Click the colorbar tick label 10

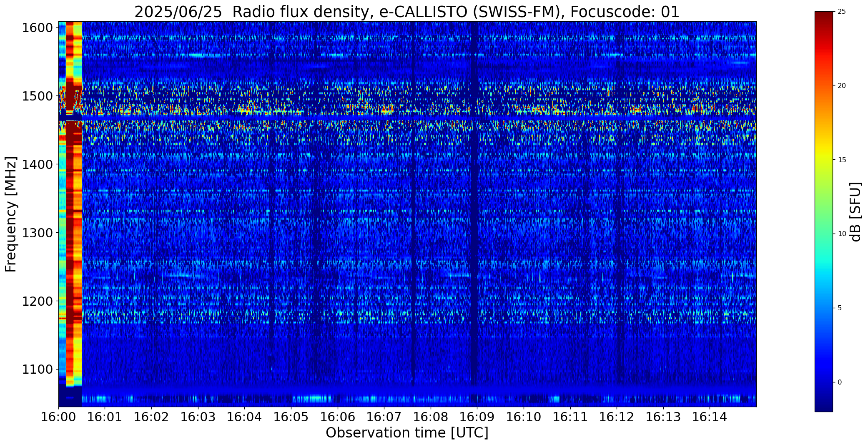click(842, 234)
